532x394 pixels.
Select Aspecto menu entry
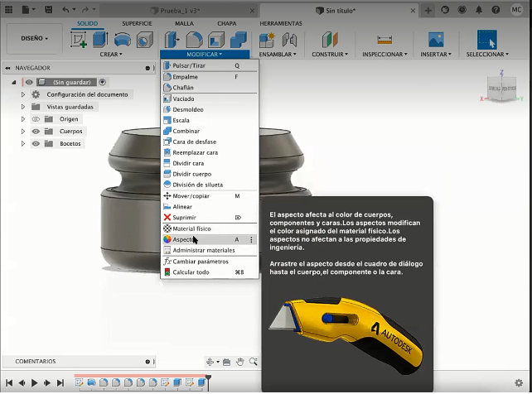pos(210,239)
